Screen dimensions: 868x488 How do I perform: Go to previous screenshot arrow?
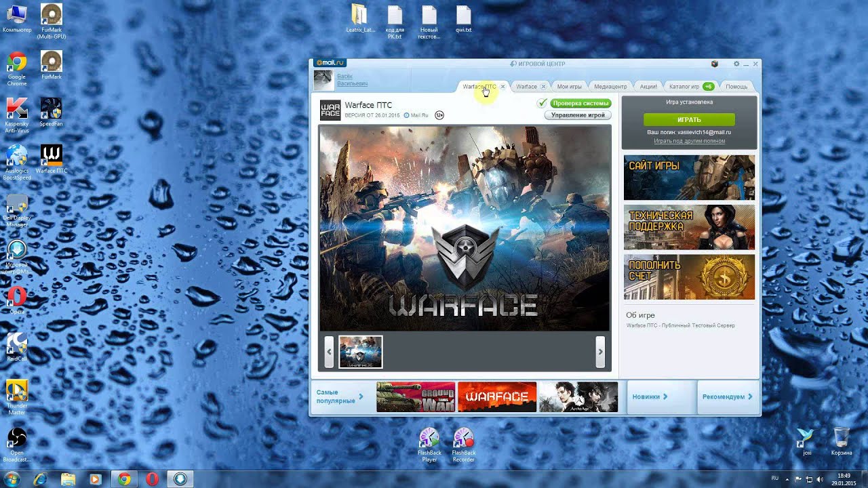330,352
